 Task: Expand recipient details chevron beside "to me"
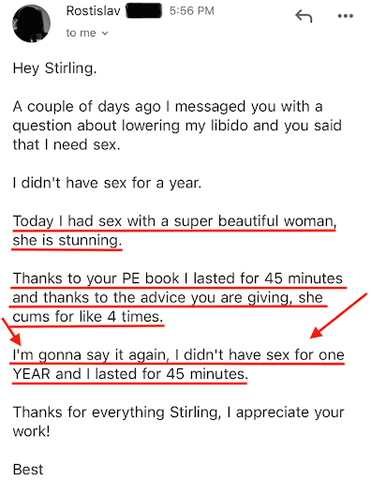[x=105, y=33]
